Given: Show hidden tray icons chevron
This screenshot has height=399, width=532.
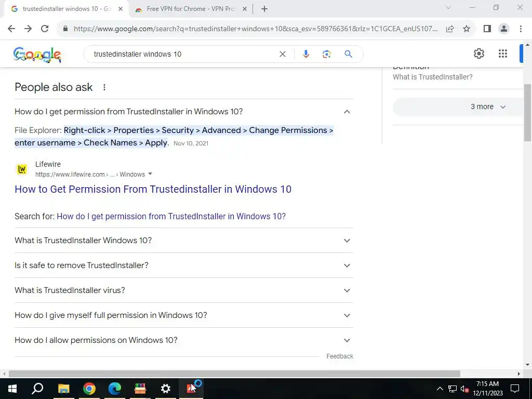Looking at the screenshot, I should coord(440,389).
